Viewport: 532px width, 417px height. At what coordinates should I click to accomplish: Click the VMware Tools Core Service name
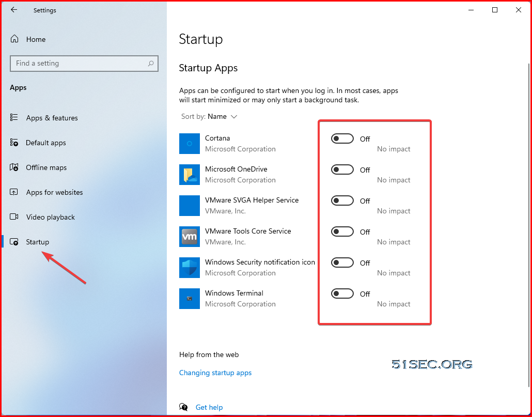click(248, 231)
